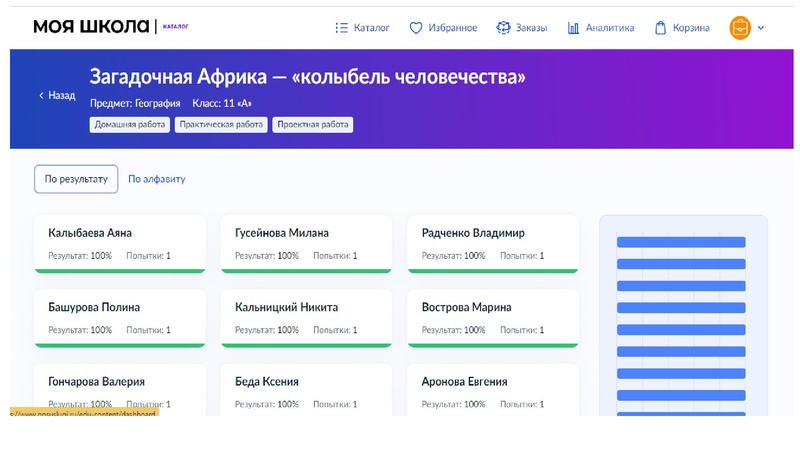This screenshot has width=800, height=450.
Task: Open Гусейнова Милана student card
Action: pos(306,244)
